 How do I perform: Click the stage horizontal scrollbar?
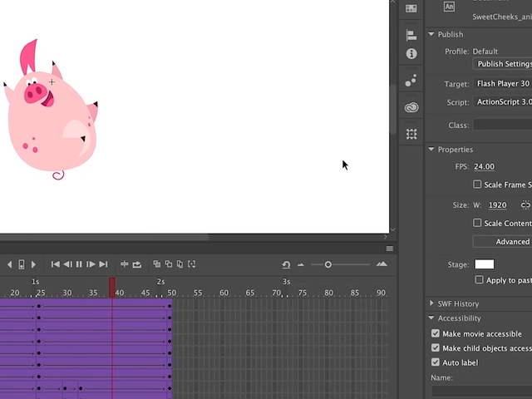click(104, 237)
